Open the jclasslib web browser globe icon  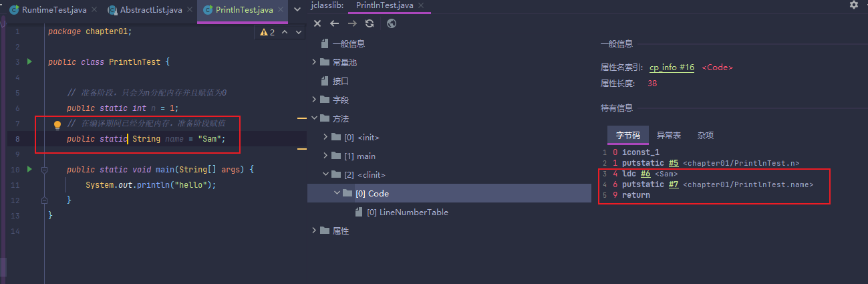pos(392,23)
